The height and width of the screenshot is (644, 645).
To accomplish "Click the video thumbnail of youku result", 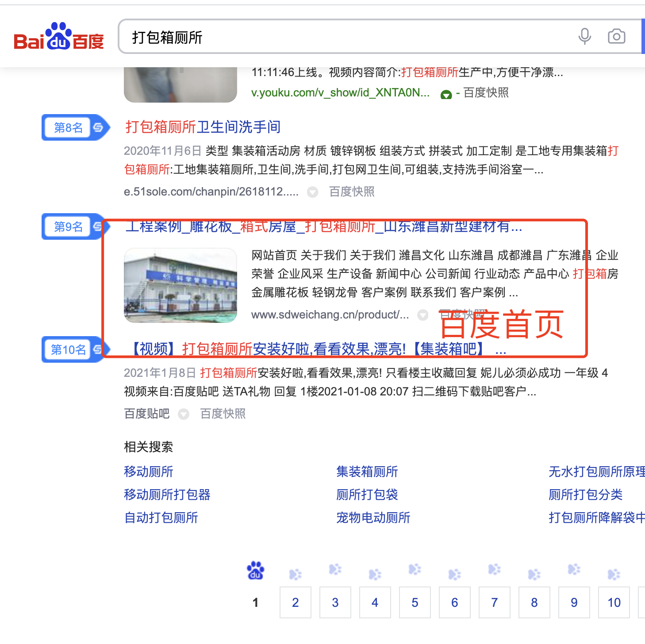I will click(180, 84).
